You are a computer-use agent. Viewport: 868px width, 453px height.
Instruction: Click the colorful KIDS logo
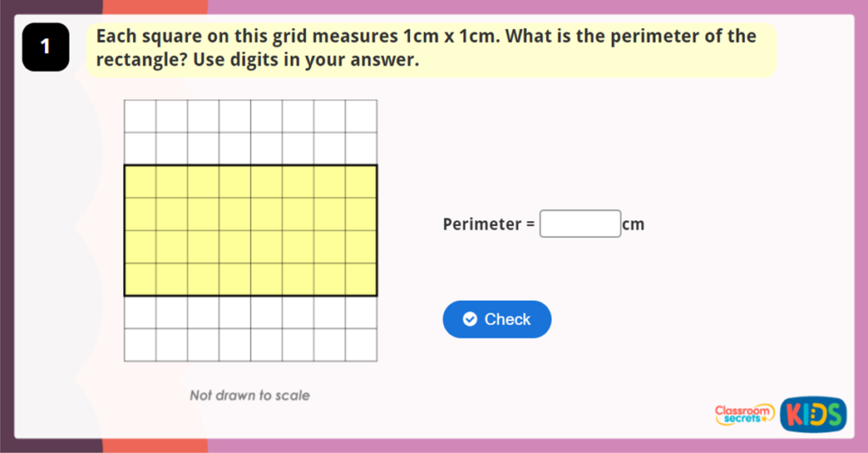tap(813, 414)
